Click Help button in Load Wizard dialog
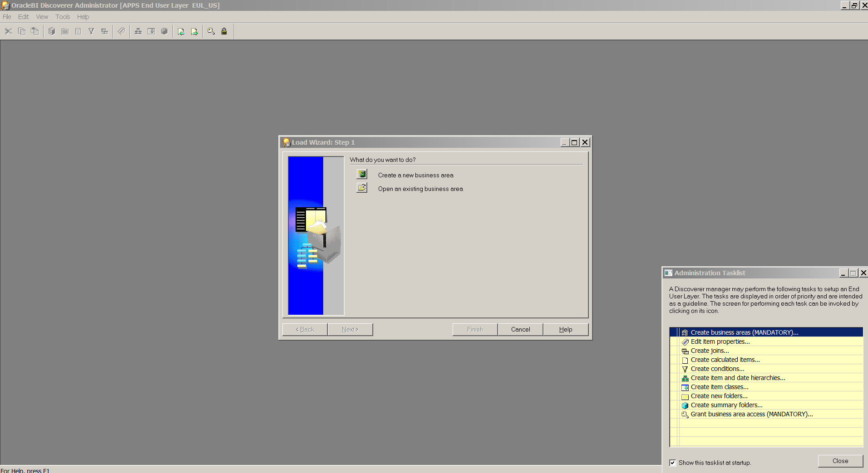Image resolution: width=868 pixels, height=473 pixels. point(565,329)
